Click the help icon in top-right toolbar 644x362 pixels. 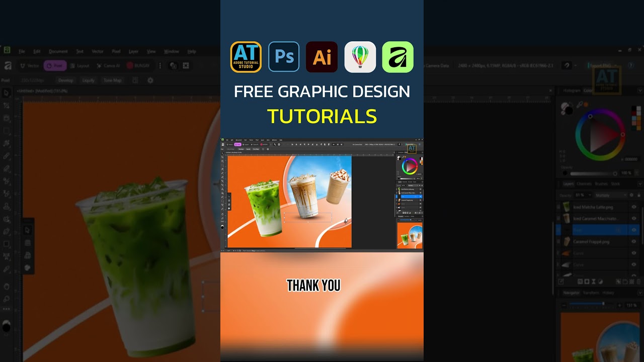point(631,65)
